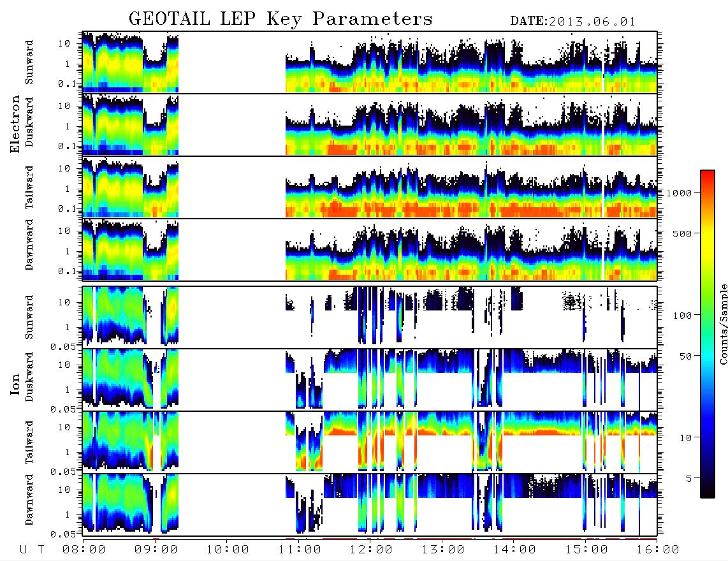Click the Electron group axis label
Screen dimensions: 728x561
pos(15,124)
